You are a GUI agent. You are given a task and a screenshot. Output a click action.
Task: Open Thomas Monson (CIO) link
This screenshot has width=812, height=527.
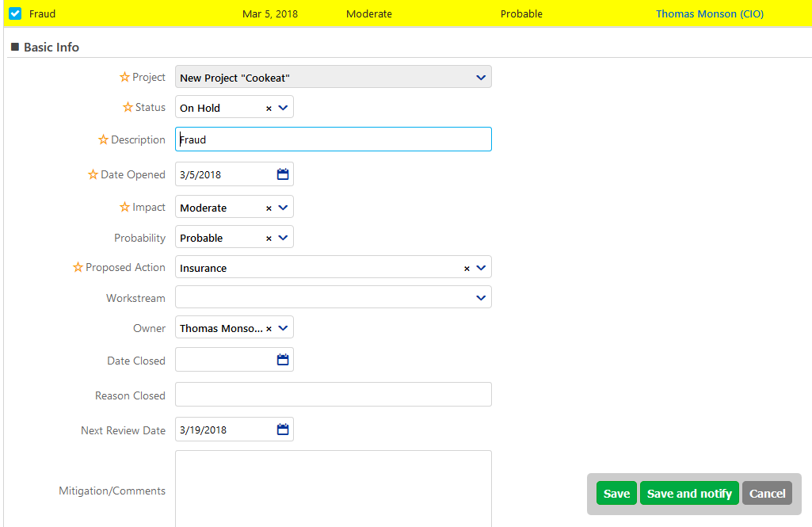pyautogui.click(x=709, y=13)
